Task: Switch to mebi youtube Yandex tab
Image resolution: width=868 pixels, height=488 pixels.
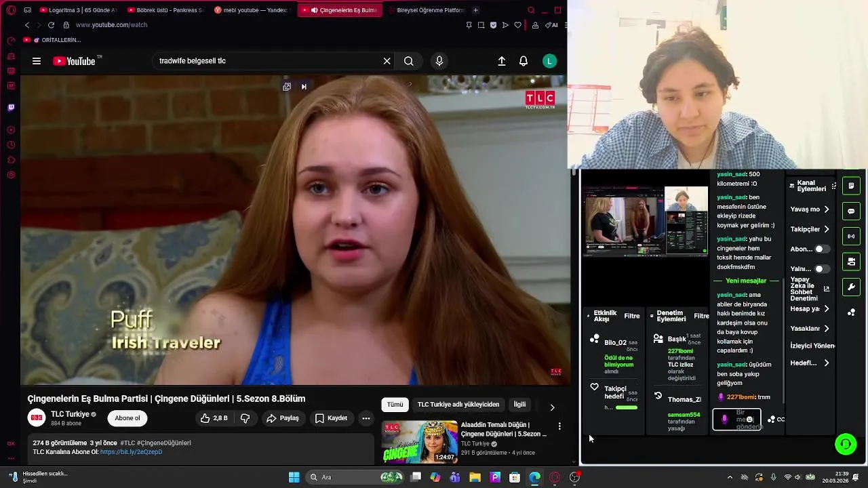Action: pyautogui.click(x=253, y=10)
